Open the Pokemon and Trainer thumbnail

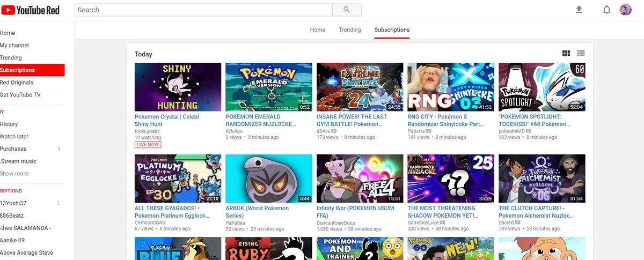coord(360,249)
